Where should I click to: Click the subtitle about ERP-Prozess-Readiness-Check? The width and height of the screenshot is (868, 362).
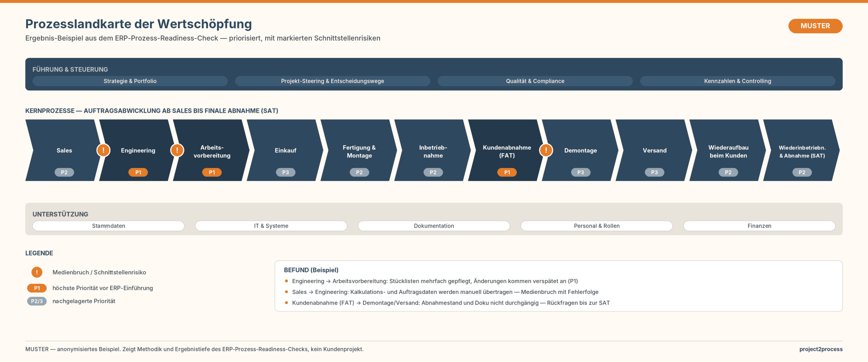[x=203, y=38]
